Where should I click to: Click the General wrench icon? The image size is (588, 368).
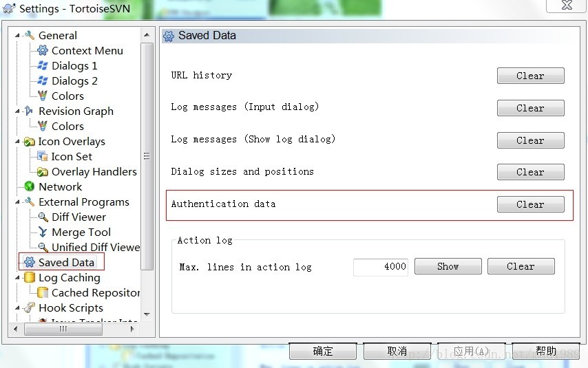(x=29, y=35)
